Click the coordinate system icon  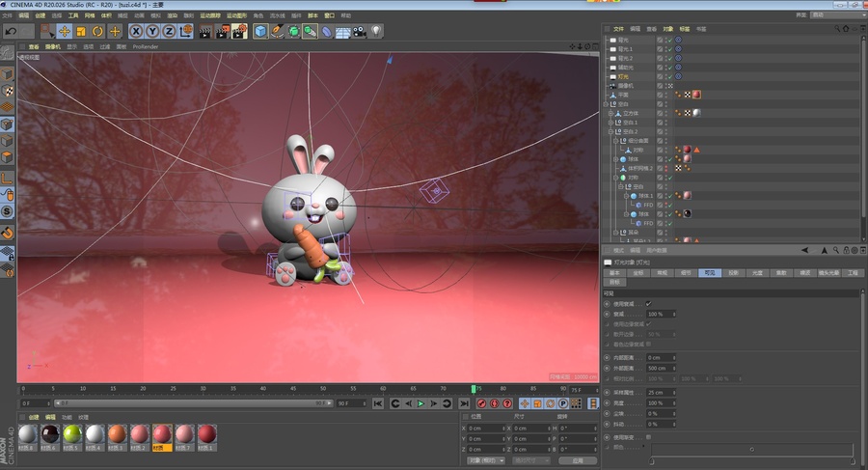click(186, 32)
